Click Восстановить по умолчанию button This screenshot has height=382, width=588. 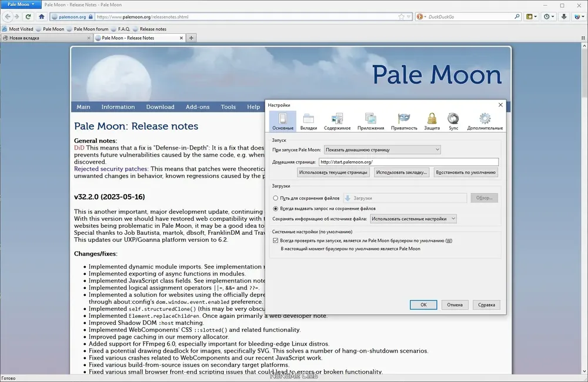[466, 172]
